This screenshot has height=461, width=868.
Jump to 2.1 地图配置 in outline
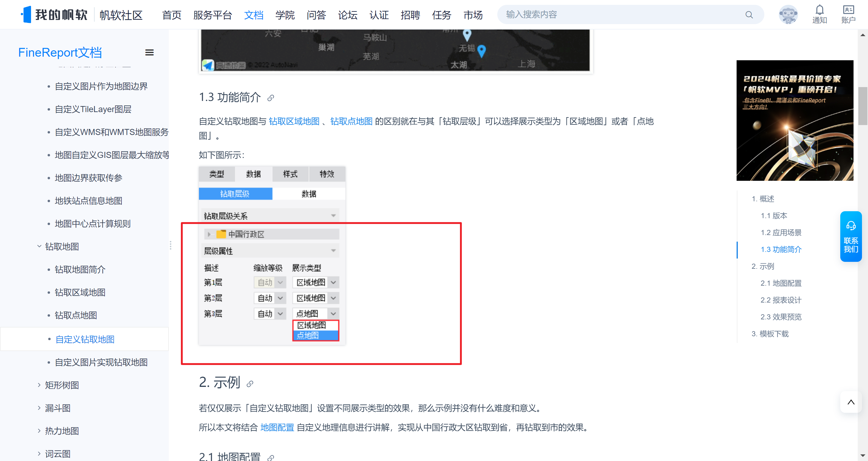pos(781,283)
